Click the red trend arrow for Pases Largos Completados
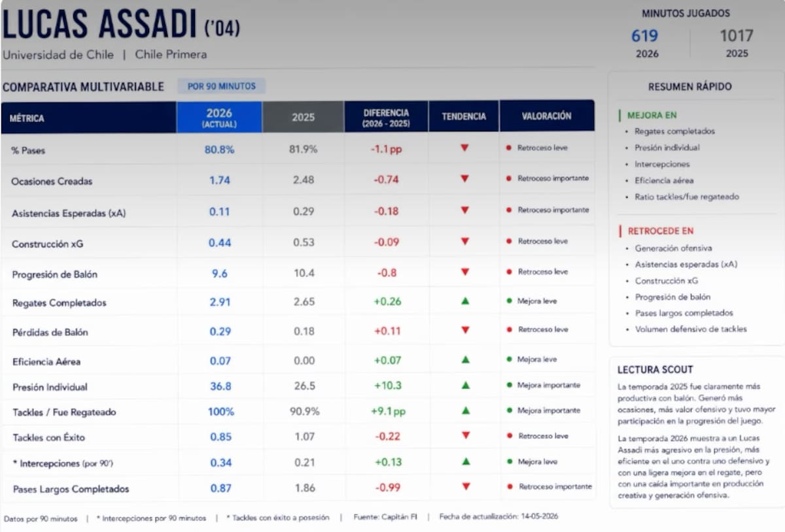The width and height of the screenshot is (785, 532). (x=466, y=487)
